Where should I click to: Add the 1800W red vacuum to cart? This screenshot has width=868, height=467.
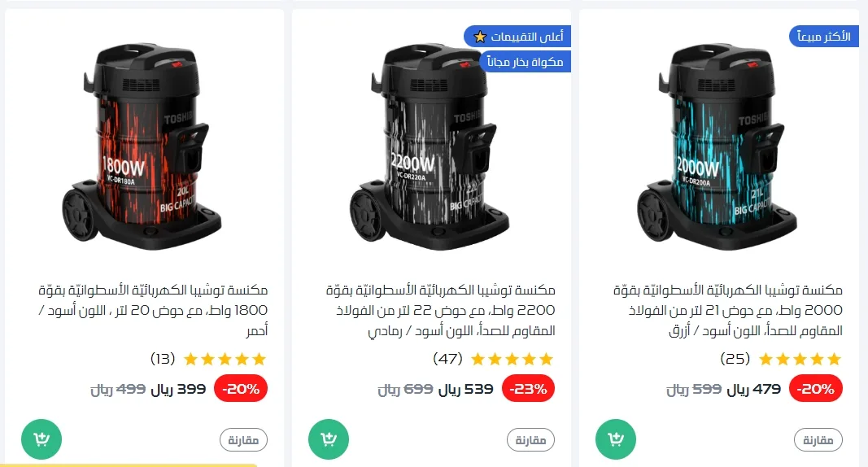click(41, 439)
